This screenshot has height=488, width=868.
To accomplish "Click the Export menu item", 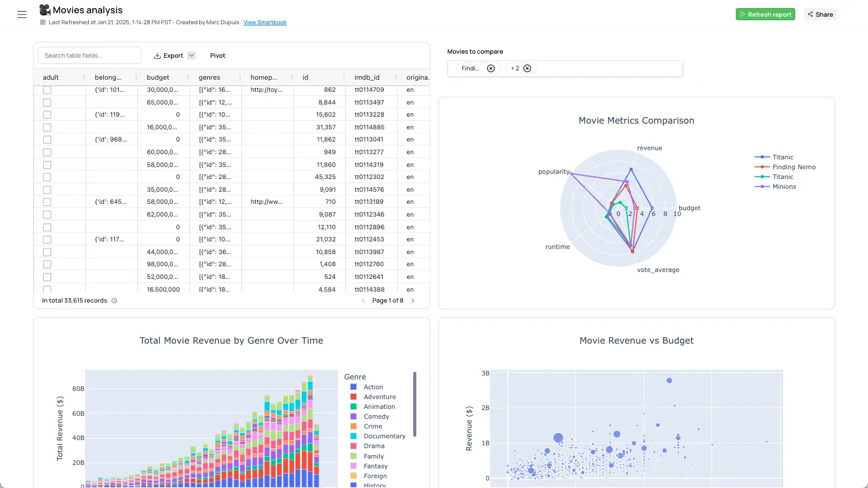I will (168, 55).
